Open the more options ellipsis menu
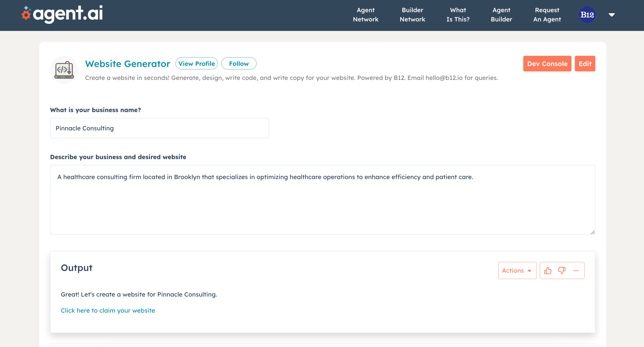The width and height of the screenshot is (644, 347). (576, 271)
